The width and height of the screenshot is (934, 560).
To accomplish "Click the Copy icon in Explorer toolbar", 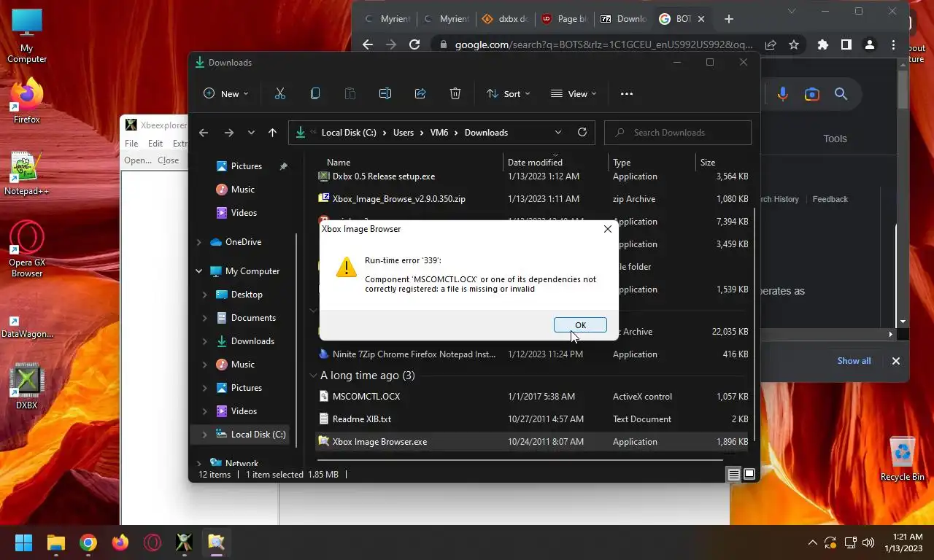I will (315, 93).
